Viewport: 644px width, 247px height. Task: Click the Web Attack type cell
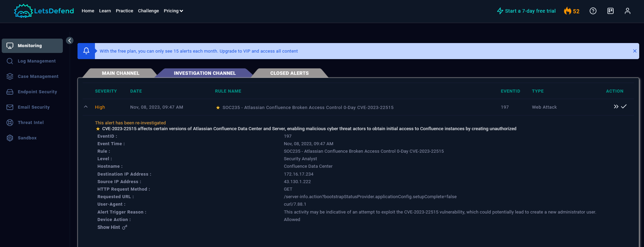[544, 107]
